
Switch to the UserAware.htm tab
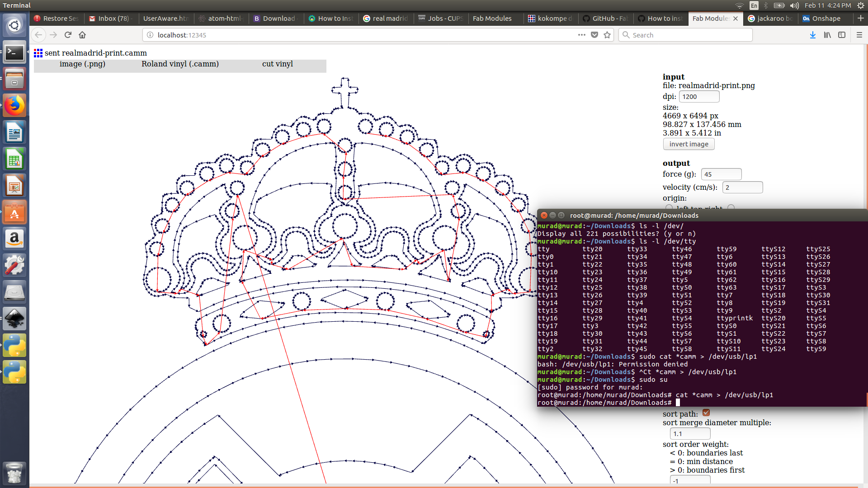tap(165, 19)
